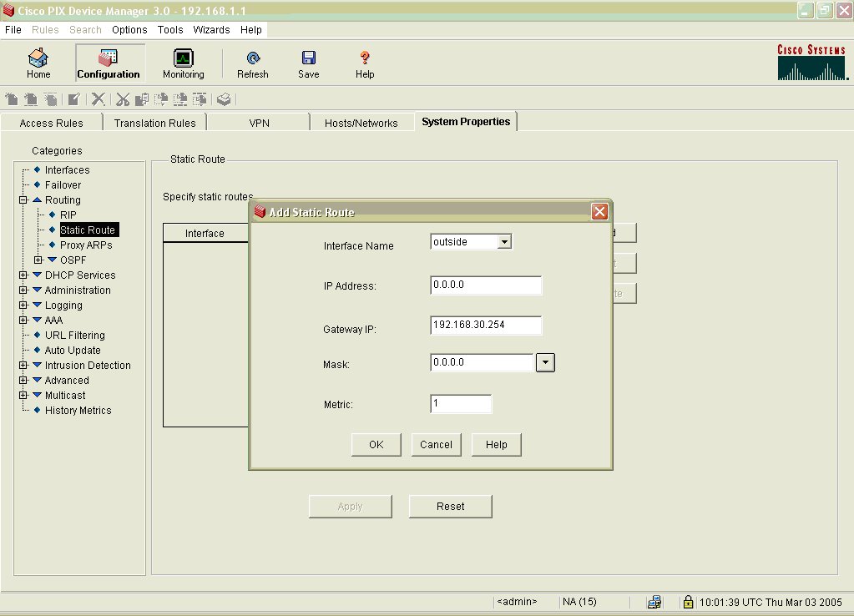Expand the AAA tree node

[23, 321]
